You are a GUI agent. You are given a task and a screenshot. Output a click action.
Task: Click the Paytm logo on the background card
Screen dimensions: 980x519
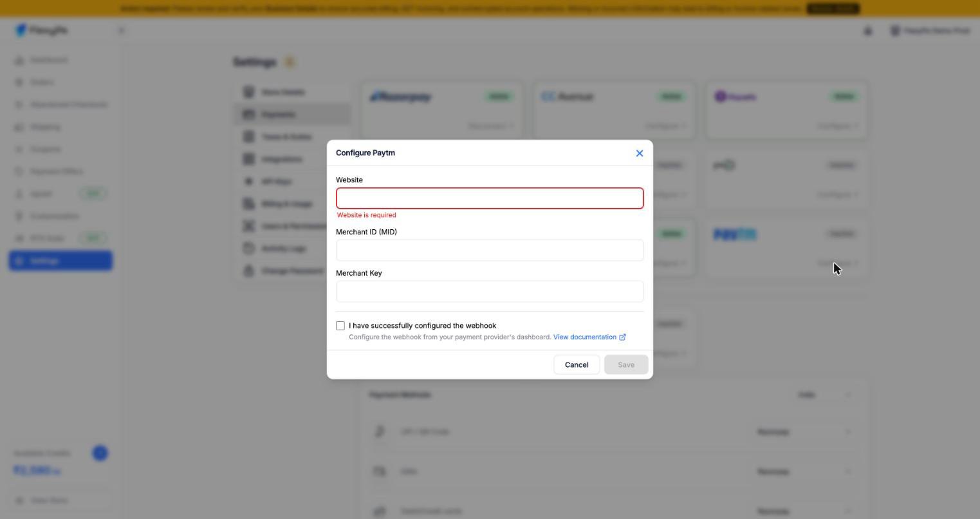click(x=735, y=234)
